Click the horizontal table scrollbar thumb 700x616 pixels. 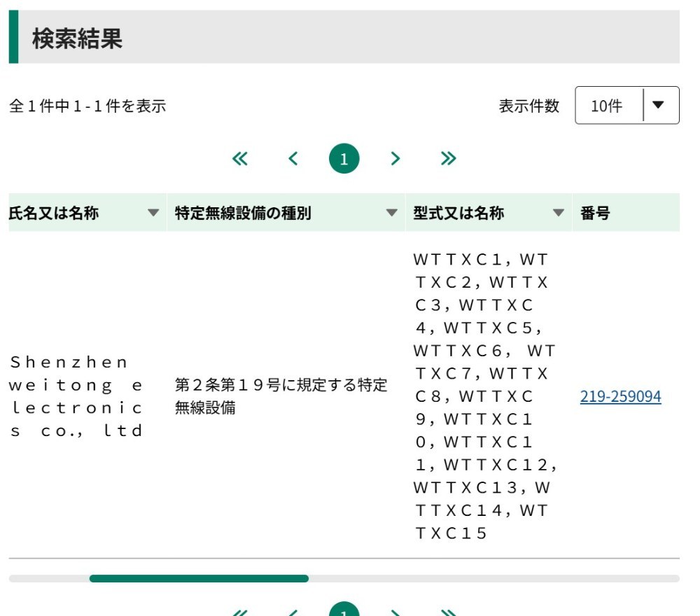[x=199, y=578]
